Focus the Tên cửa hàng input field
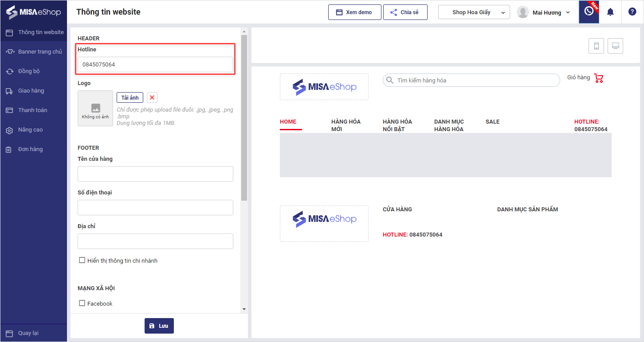The width and height of the screenshot is (644, 342). click(x=155, y=174)
